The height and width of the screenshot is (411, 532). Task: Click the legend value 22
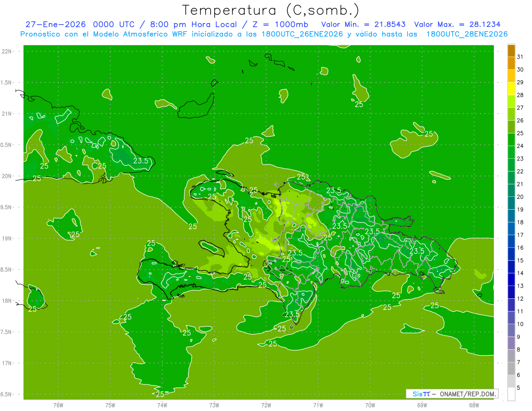coord(520,171)
